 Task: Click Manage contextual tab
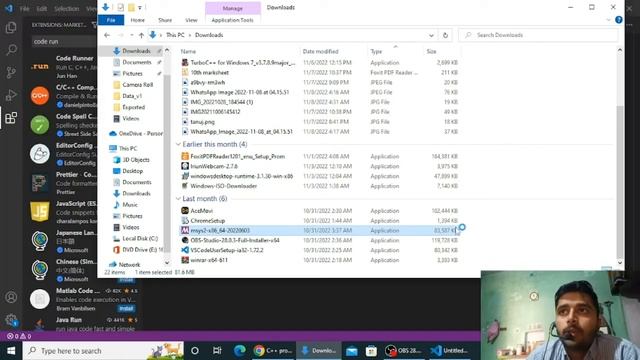233,8
